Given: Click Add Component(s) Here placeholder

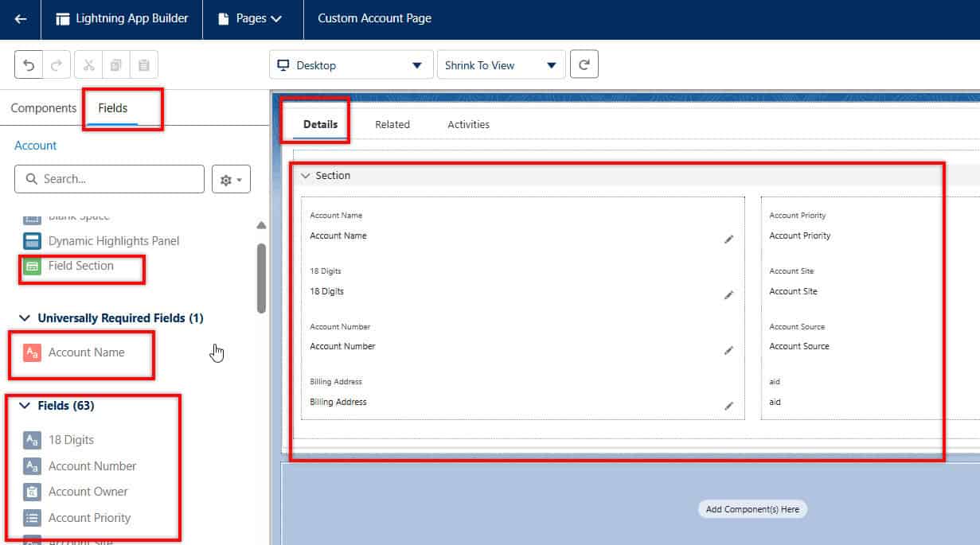Looking at the screenshot, I should pos(752,509).
